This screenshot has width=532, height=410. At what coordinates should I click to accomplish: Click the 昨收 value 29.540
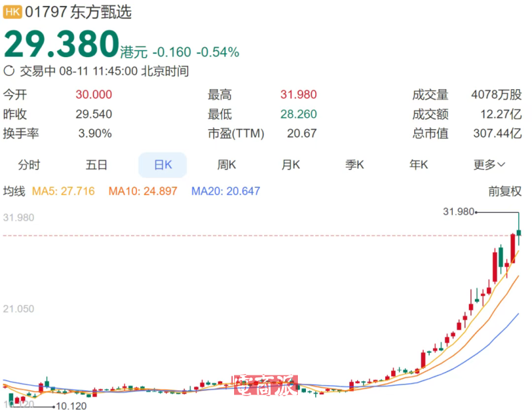(x=94, y=114)
